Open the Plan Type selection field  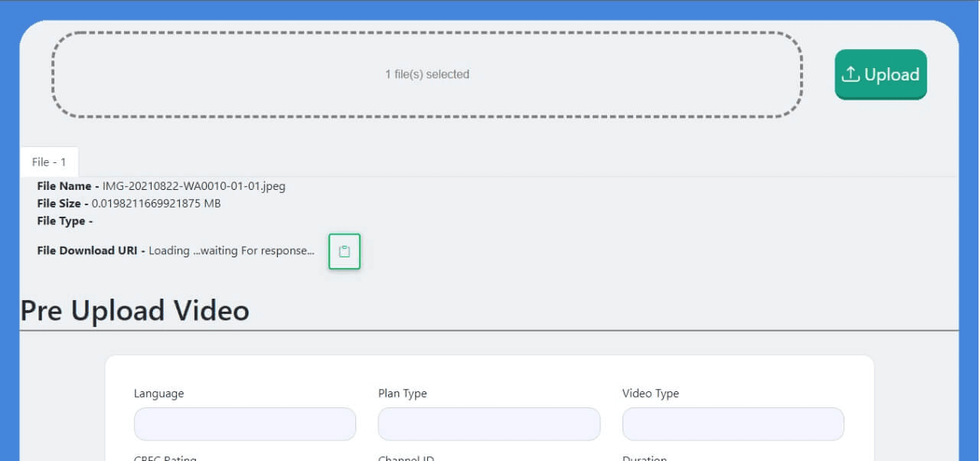pyautogui.click(x=488, y=423)
